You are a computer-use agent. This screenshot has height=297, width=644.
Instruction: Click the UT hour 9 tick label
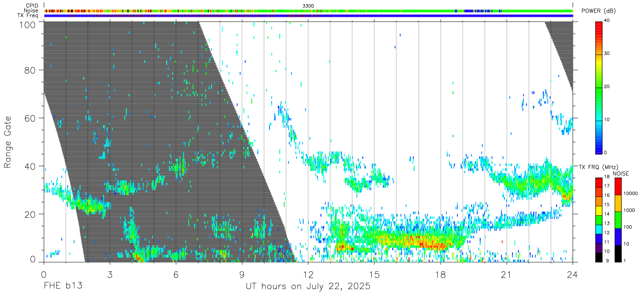242,274
